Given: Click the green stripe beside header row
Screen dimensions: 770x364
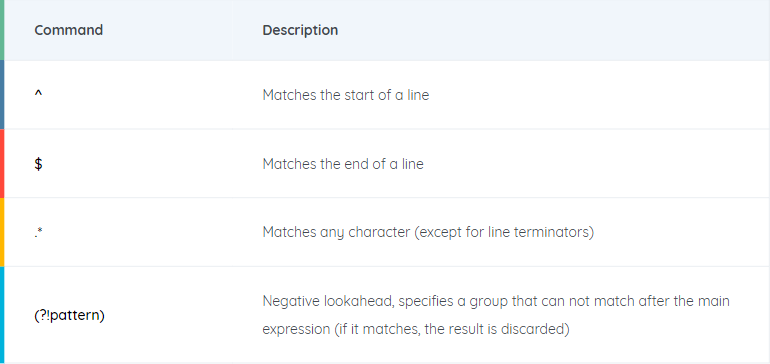Looking at the screenshot, I should tap(2, 30).
